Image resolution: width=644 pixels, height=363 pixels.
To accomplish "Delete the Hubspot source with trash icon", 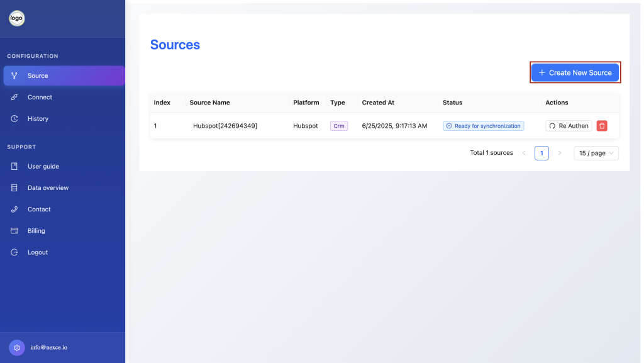I will point(602,126).
